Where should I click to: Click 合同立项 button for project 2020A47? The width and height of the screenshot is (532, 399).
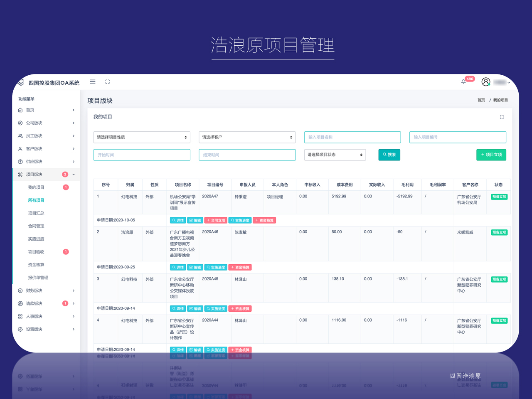216,220
